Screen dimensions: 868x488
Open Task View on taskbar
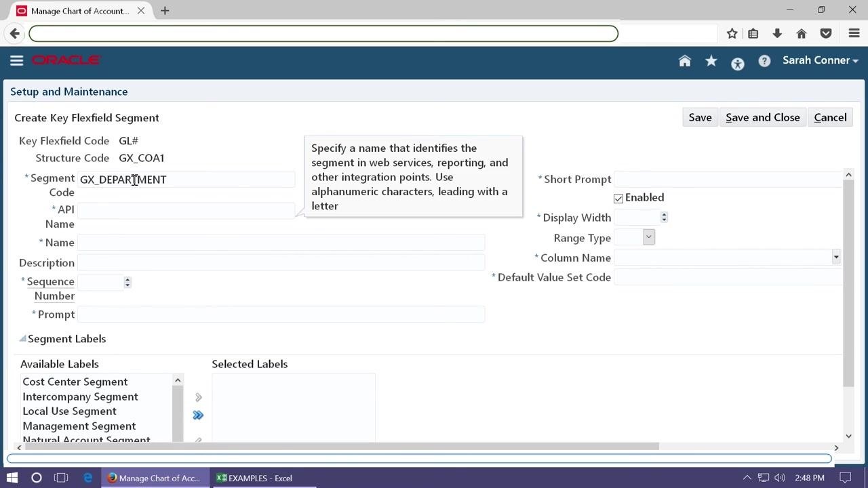point(61,478)
